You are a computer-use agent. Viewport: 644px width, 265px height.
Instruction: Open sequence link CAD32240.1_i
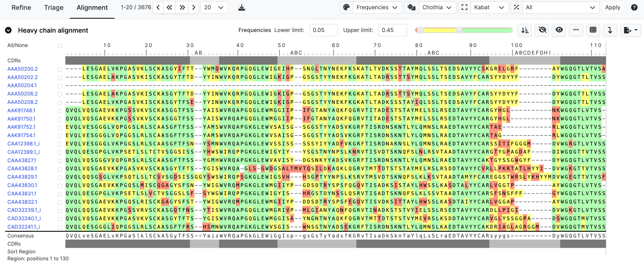[x=24, y=218]
